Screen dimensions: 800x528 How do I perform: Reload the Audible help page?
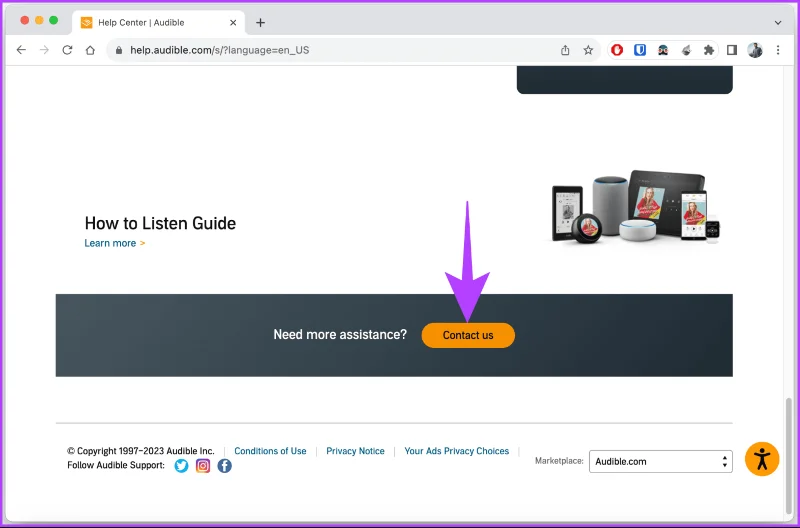(67, 50)
